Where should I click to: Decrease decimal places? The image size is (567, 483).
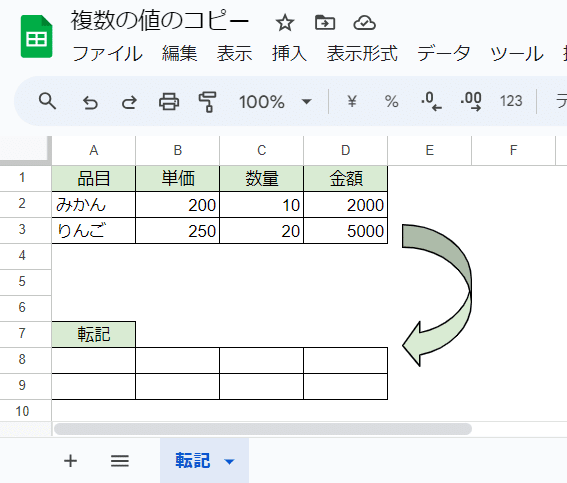tap(431, 102)
